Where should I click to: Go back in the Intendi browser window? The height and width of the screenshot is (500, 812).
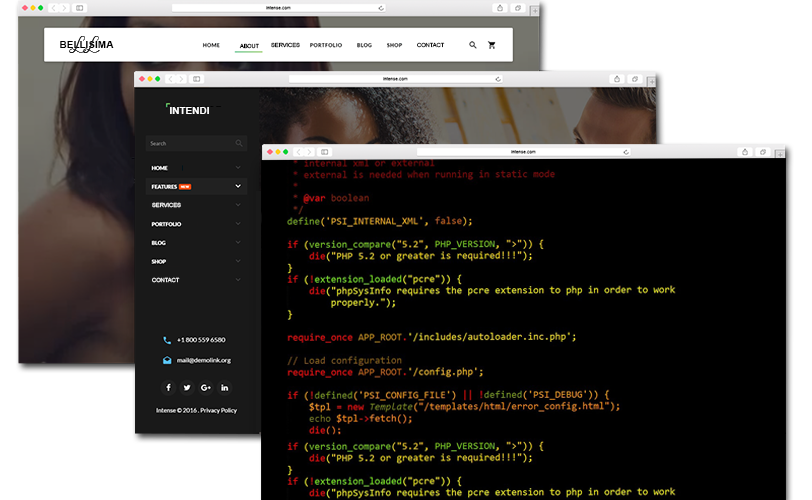coord(170,79)
